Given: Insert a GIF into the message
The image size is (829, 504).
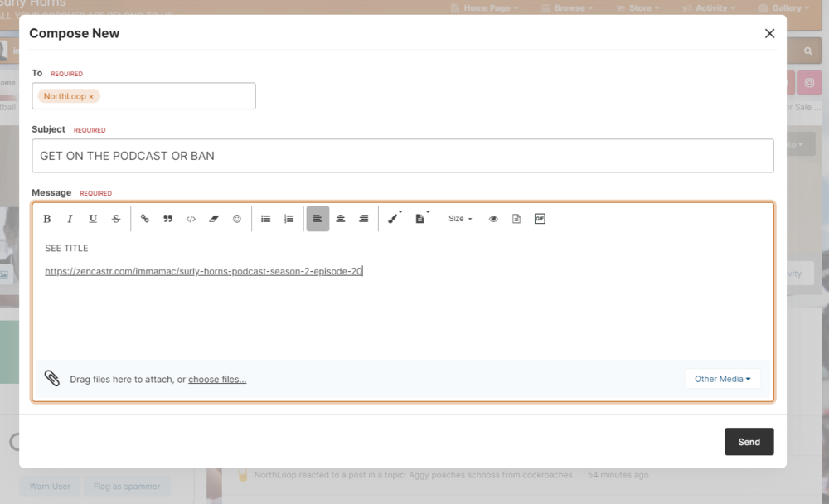Looking at the screenshot, I should point(540,218).
